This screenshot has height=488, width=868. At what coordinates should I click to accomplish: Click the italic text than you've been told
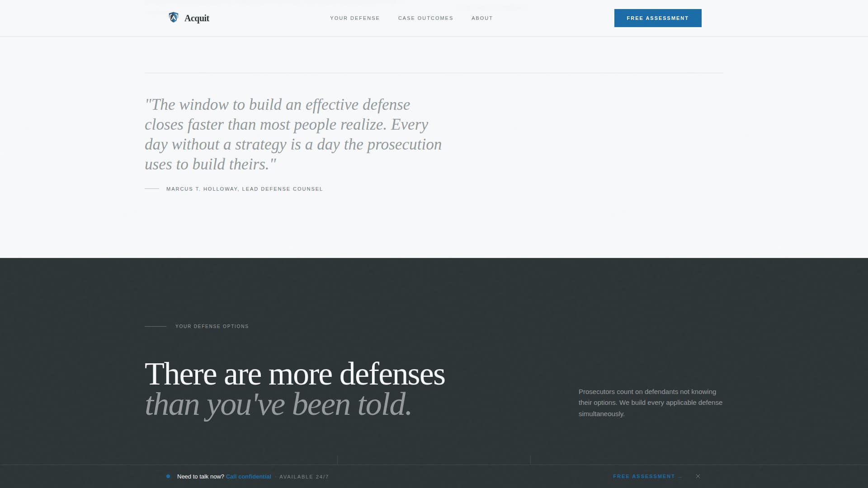[278, 404]
